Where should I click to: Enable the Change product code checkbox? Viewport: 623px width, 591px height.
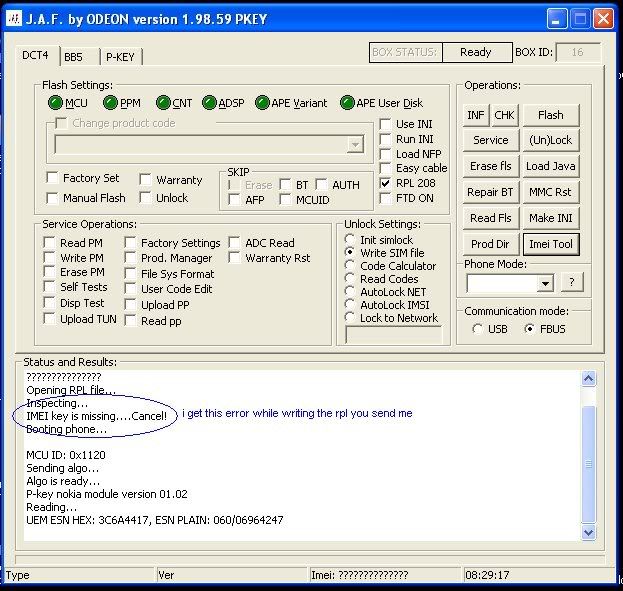coord(61,123)
